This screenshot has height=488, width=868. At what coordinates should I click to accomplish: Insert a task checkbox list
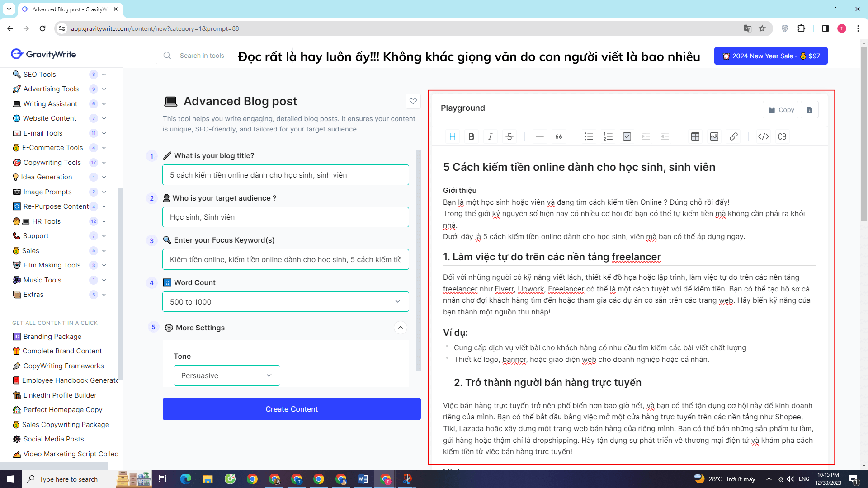pos(627,136)
